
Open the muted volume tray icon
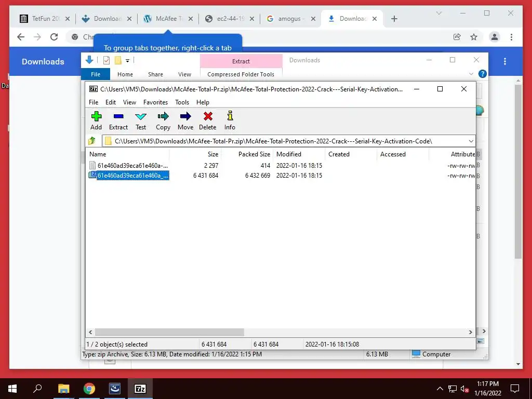coord(464,389)
